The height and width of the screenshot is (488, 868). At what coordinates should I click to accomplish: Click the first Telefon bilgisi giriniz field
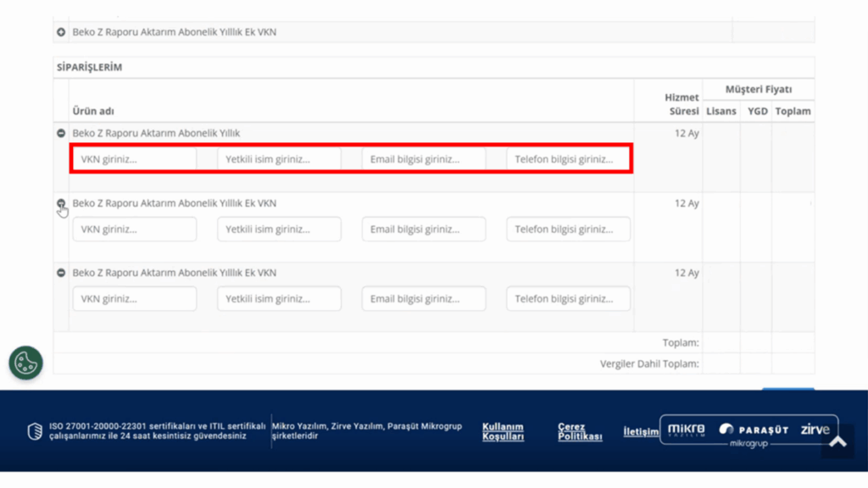tap(568, 159)
